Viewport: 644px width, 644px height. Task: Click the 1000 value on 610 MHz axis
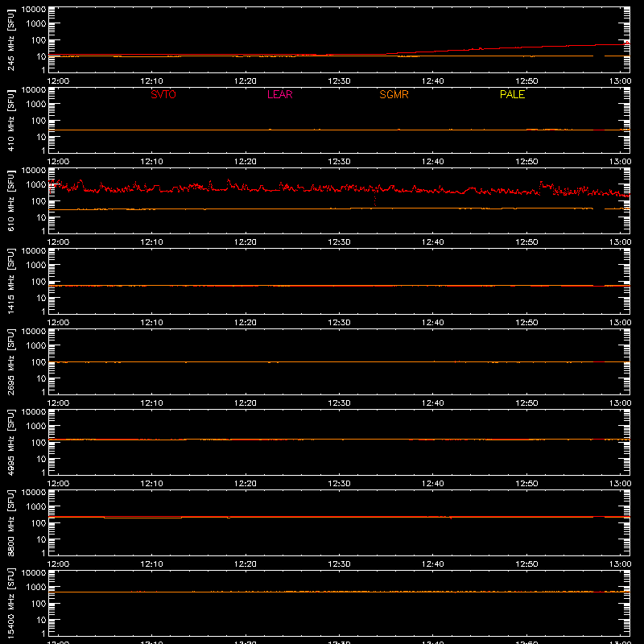point(36,185)
